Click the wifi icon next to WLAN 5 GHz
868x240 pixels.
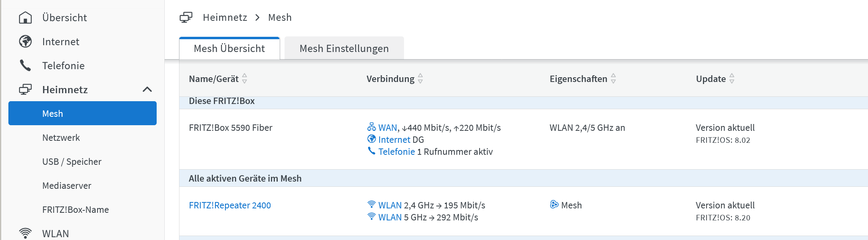371,217
